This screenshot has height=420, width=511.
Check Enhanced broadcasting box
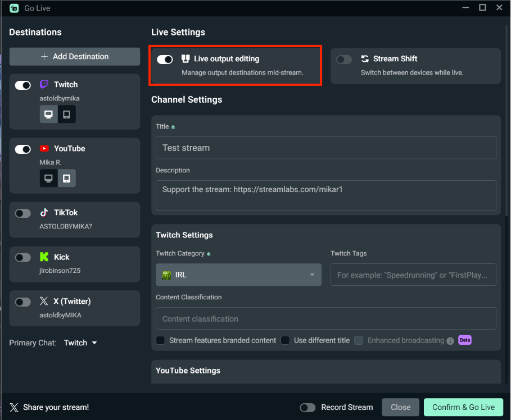point(359,340)
